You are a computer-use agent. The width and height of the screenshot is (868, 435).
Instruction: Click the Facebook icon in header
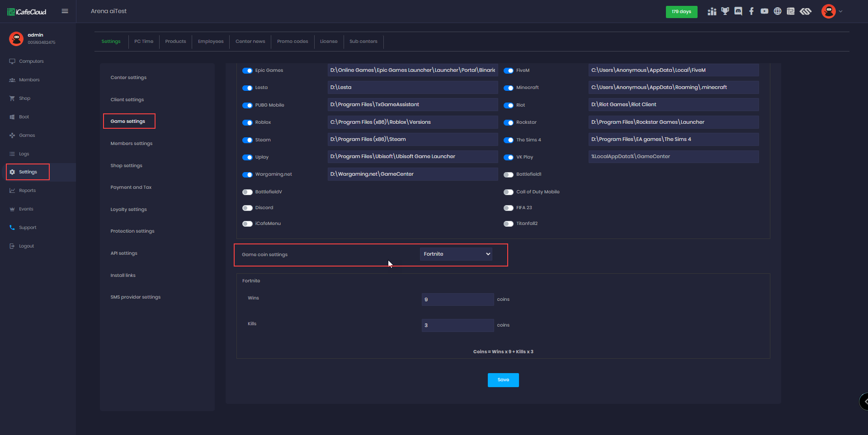pos(751,11)
